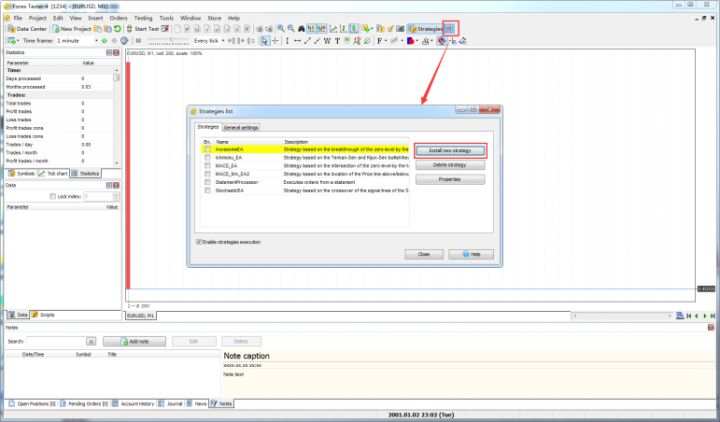Close the Statistics panel with red icon
This screenshot has height=422, width=720.
pyautogui.click(x=116, y=53)
